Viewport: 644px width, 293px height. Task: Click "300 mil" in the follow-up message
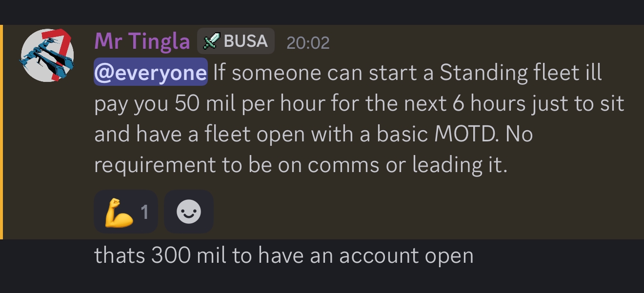pyautogui.click(x=189, y=255)
